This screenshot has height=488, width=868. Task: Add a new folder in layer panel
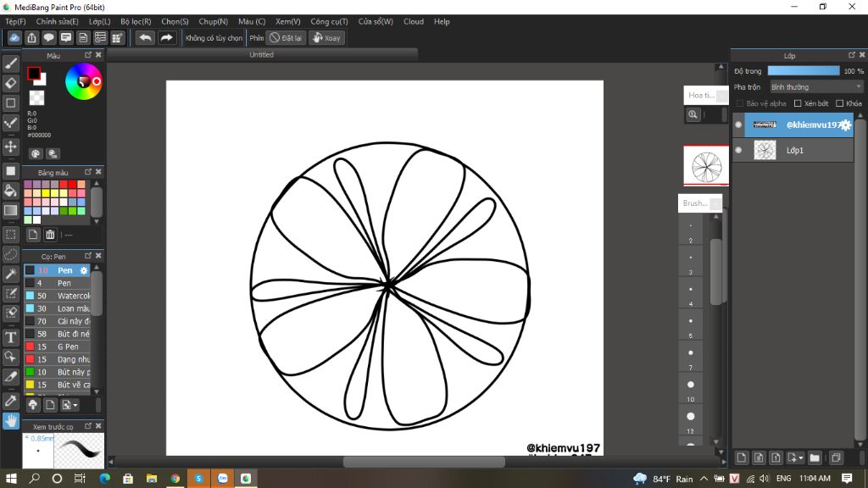pyautogui.click(x=815, y=457)
